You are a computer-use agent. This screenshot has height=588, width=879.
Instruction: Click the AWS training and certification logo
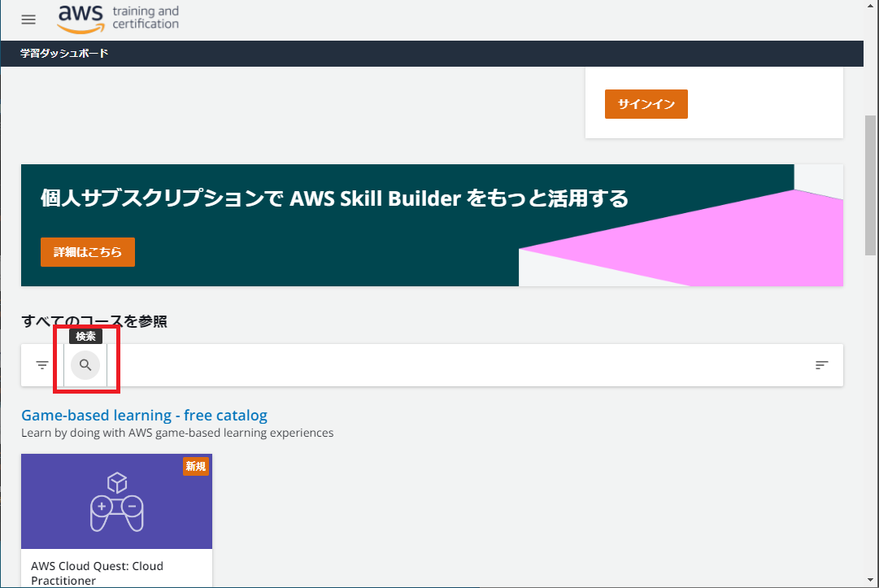point(118,19)
